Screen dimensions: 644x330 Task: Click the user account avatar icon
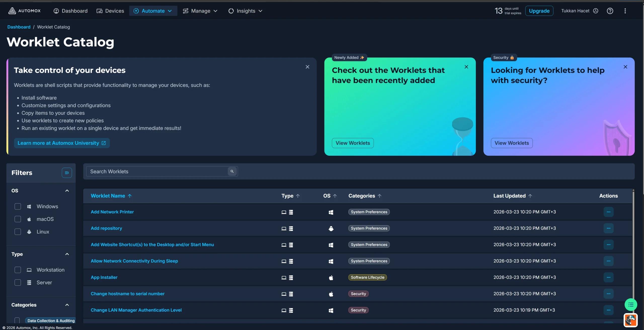coord(595,11)
